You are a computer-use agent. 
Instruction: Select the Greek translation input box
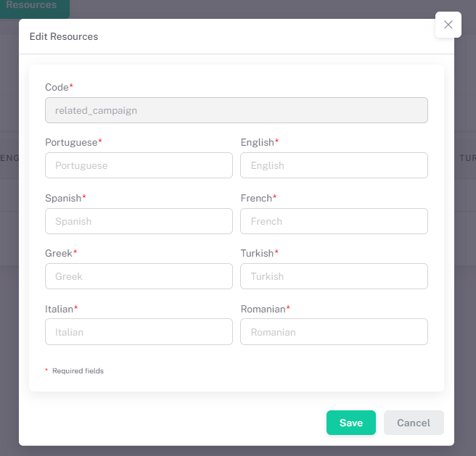pos(139,276)
